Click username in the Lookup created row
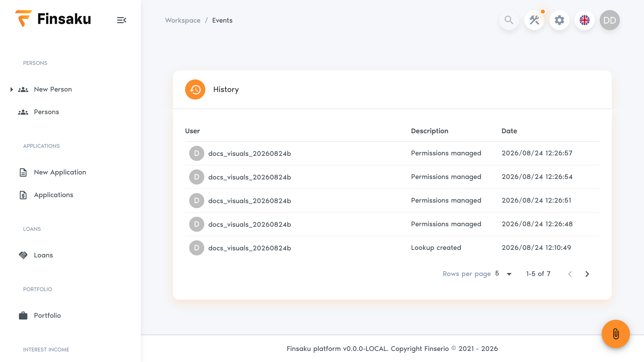Image resolution: width=644 pixels, height=362 pixels. 250,248
